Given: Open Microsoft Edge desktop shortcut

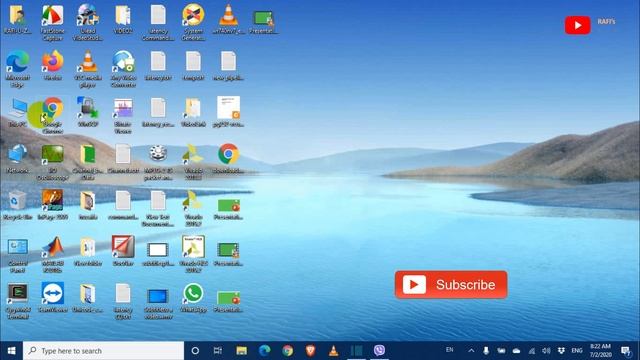Looking at the screenshot, I should pos(18,69).
